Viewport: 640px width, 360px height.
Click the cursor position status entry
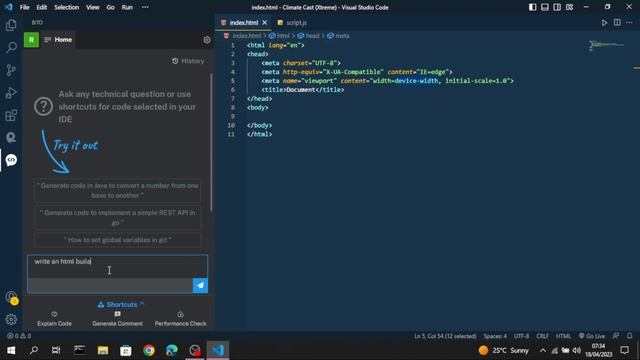[445, 336]
